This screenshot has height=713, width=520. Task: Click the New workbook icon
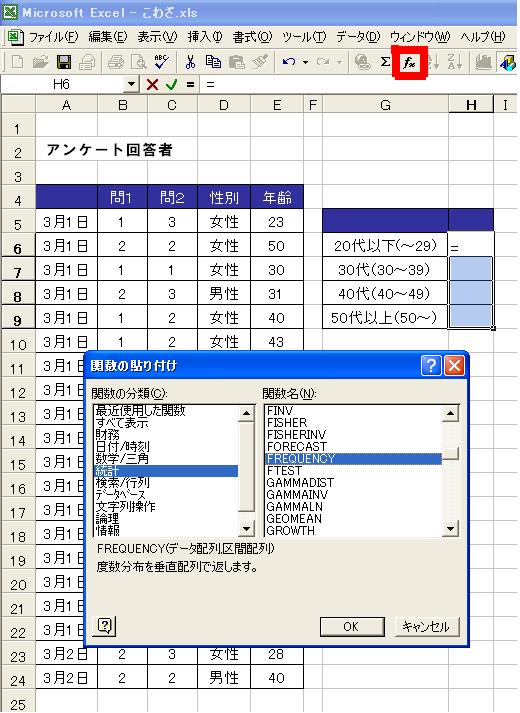click(17, 62)
